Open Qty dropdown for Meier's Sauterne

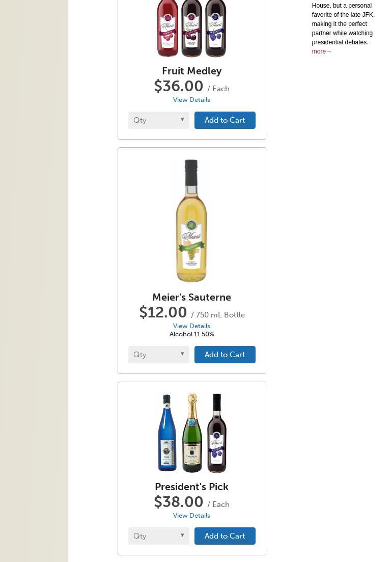(158, 355)
